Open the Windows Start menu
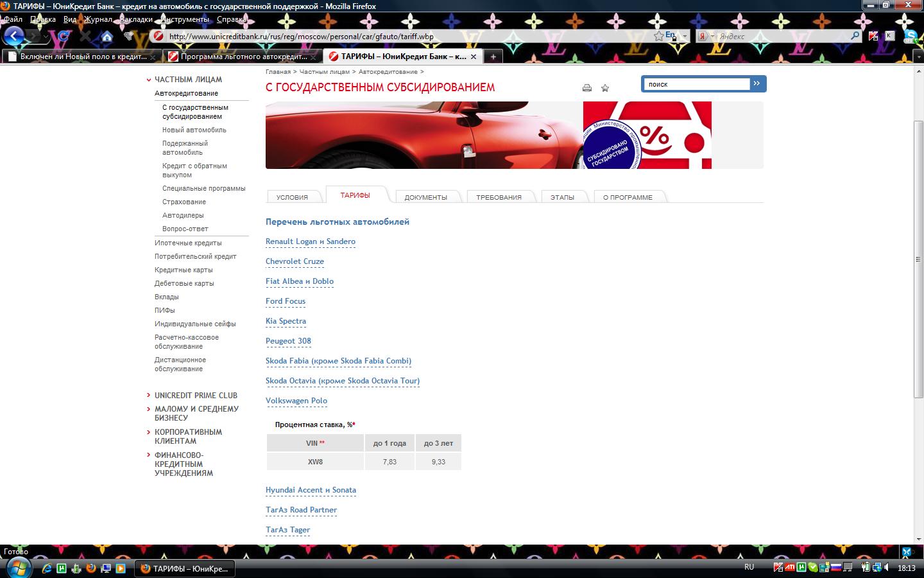This screenshot has height=578, width=924. (x=17, y=568)
